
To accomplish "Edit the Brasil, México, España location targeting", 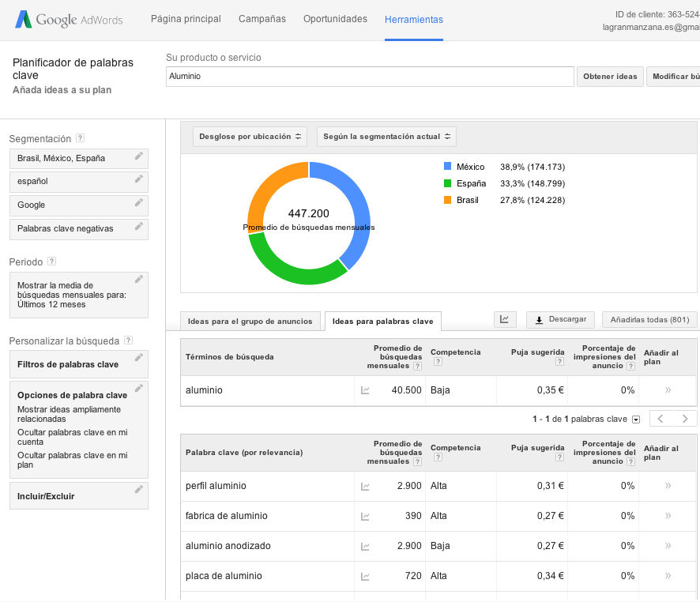I will [x=139, y=156].
